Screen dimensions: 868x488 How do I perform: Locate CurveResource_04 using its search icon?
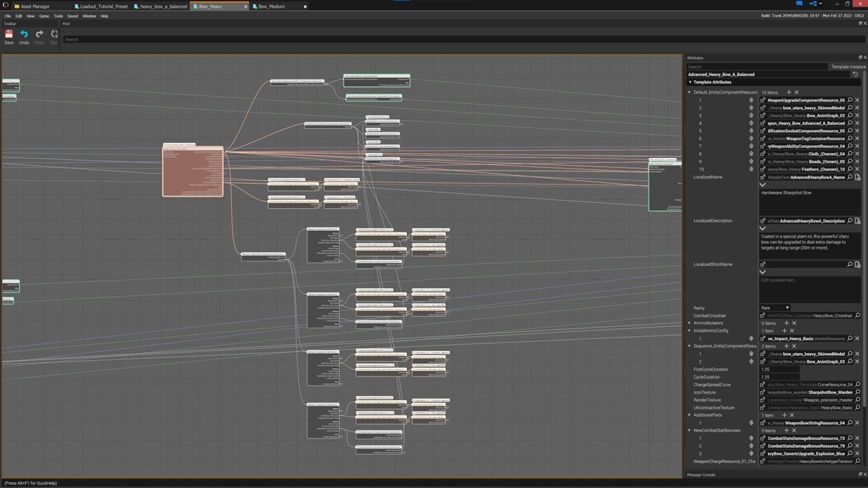click(x=857, y=384)
